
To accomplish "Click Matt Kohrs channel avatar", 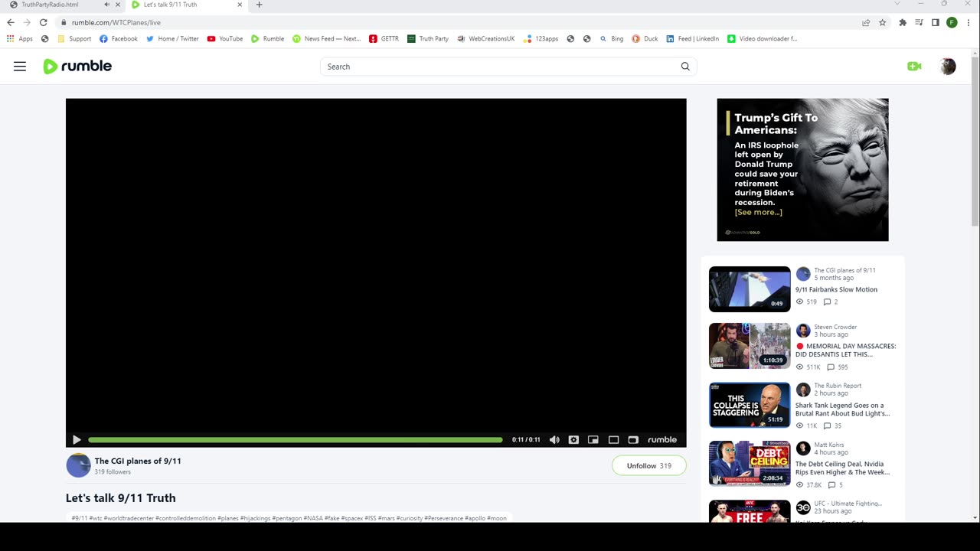I will (x=803, y=448).
